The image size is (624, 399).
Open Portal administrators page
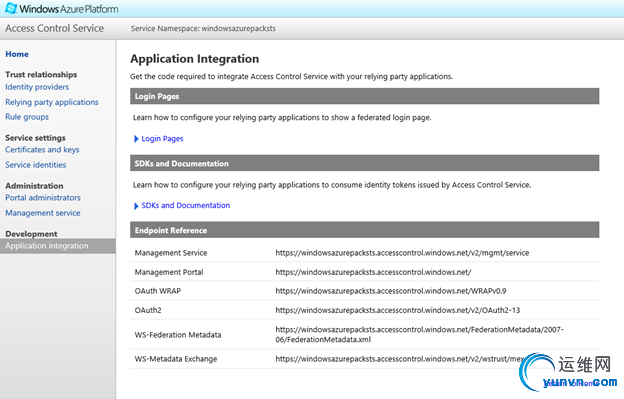(x=43, y=198)
